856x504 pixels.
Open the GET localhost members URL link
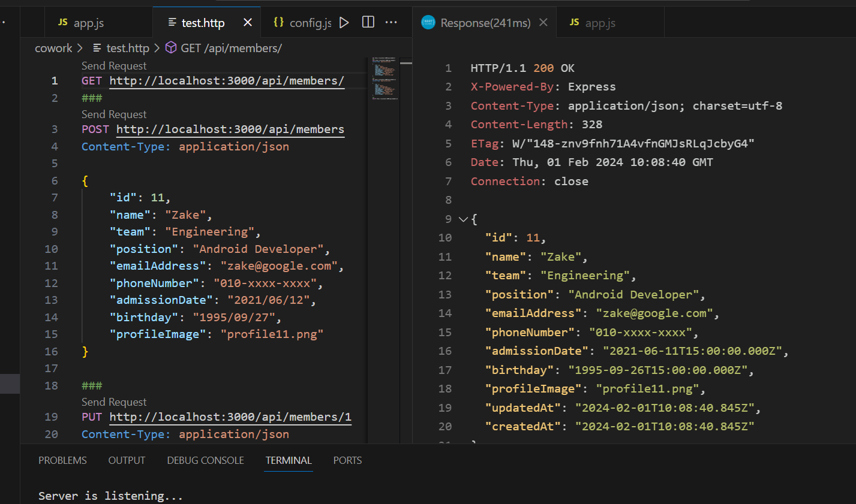pyautogui.click(x=227, y=81)
